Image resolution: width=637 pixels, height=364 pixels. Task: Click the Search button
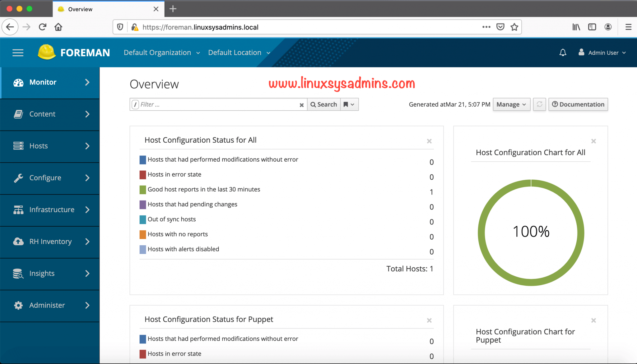point(324,104)
